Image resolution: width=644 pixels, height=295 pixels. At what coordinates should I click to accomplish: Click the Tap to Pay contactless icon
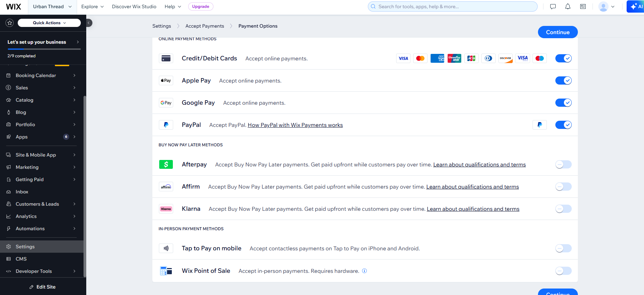tap(166, 248)
